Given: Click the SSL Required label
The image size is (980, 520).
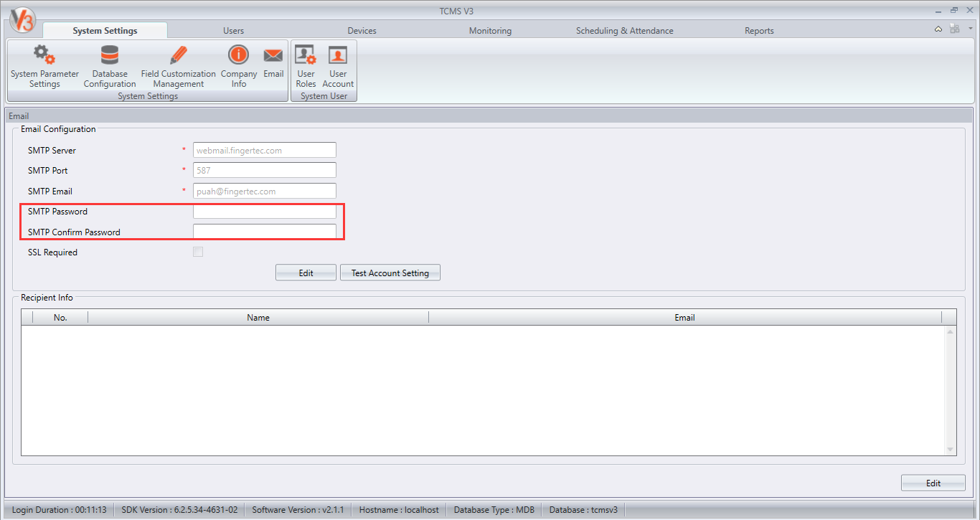Looking at the screenshot, I should (52, 252).
